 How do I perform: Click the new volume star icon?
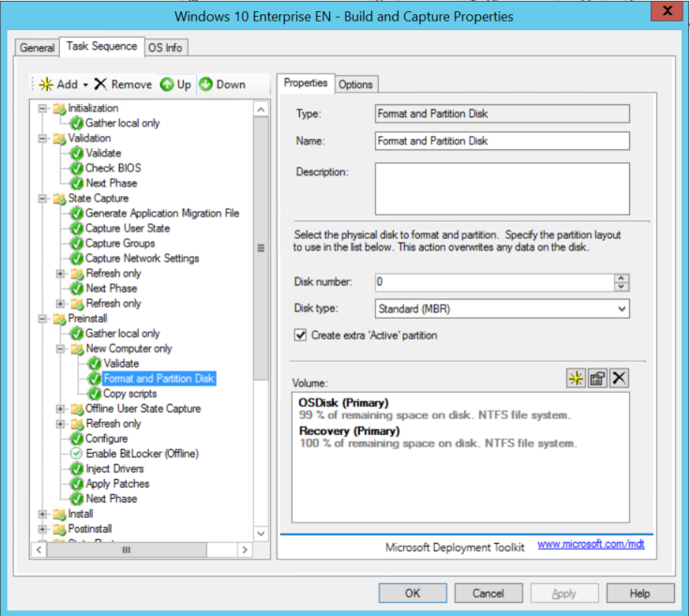tap(576, 378)
